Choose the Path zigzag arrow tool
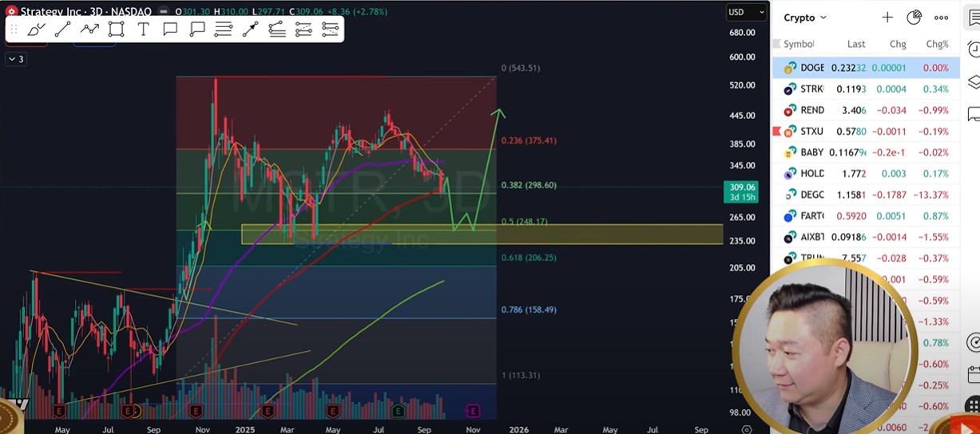Screen dimensions: 980x434 click(89, 30)
